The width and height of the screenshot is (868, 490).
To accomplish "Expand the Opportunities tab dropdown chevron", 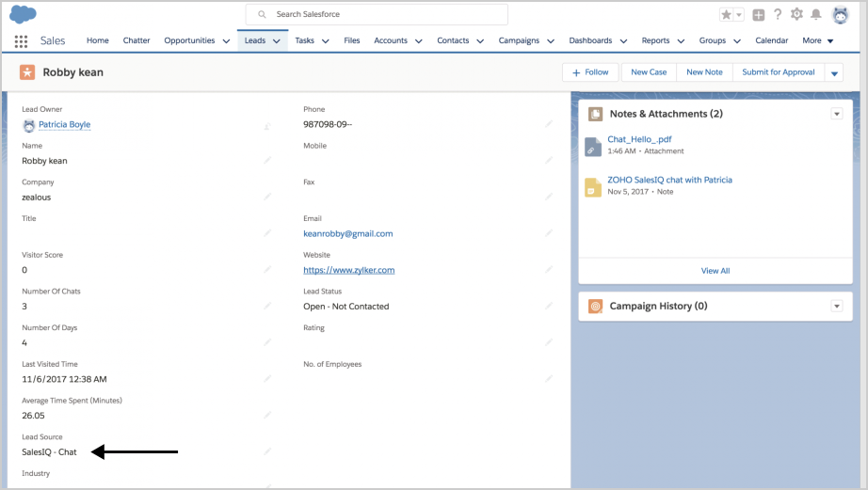I will click(226, 41).
